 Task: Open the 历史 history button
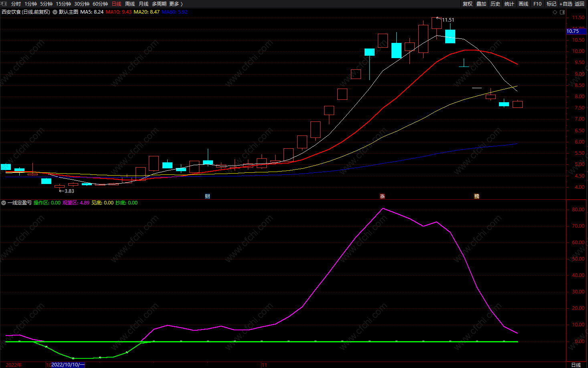coord(495,4)
